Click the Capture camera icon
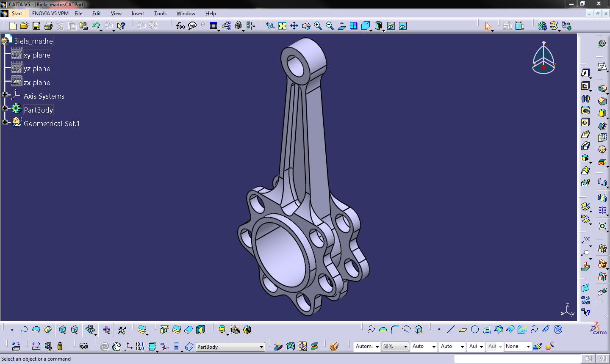Screen dimensions: 610x364 [x=84, y=346]
